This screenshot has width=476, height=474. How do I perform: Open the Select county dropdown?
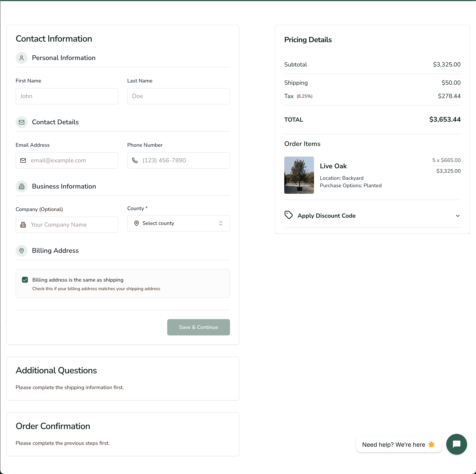click(x=178, y=223)
